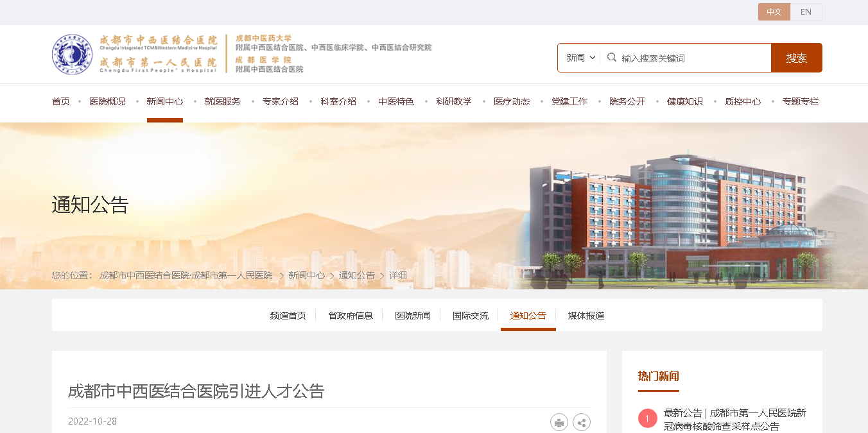Viewport: 868px width, 433px height.
Task: Focus the 输入搜索关键词 search field
Action: (x=694, y=58)
